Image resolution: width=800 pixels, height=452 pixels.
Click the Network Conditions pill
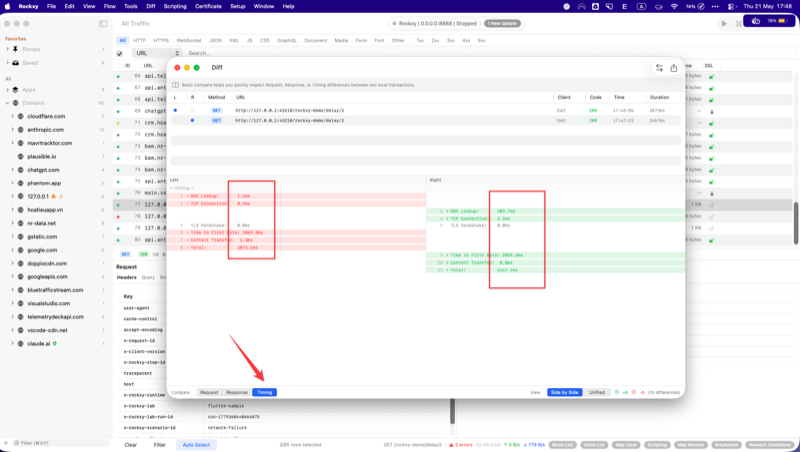tap(770, 445)
